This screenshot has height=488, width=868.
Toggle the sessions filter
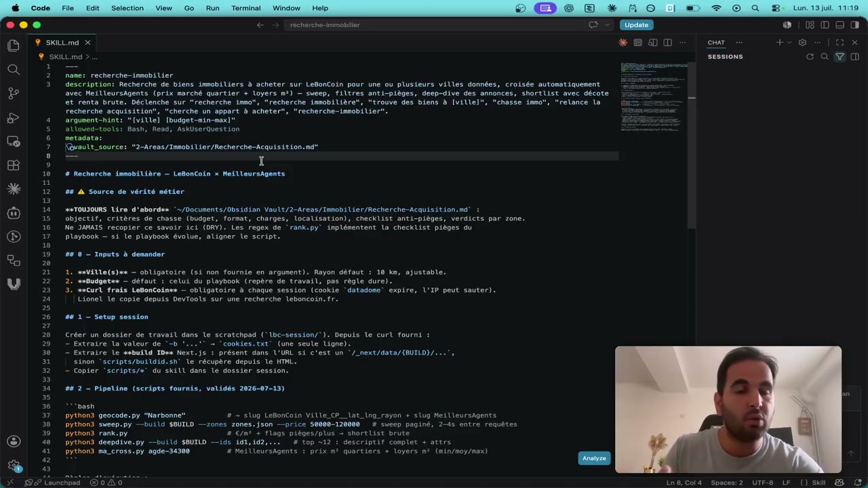coord(840,57)
